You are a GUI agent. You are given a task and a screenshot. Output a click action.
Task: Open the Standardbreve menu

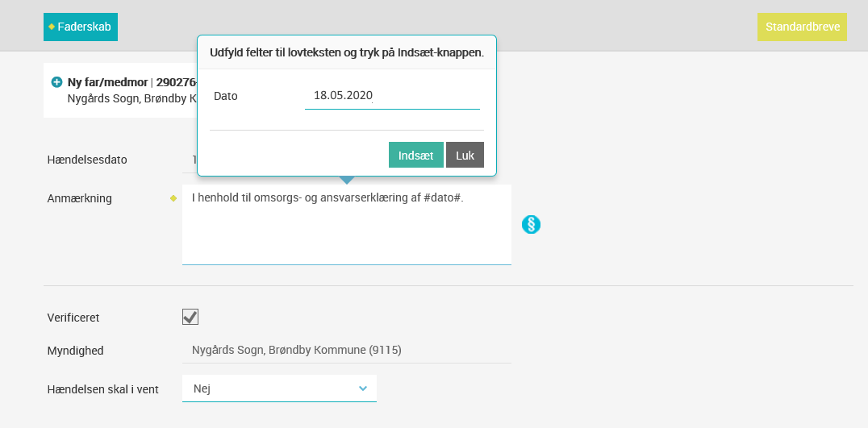(802, 27)
